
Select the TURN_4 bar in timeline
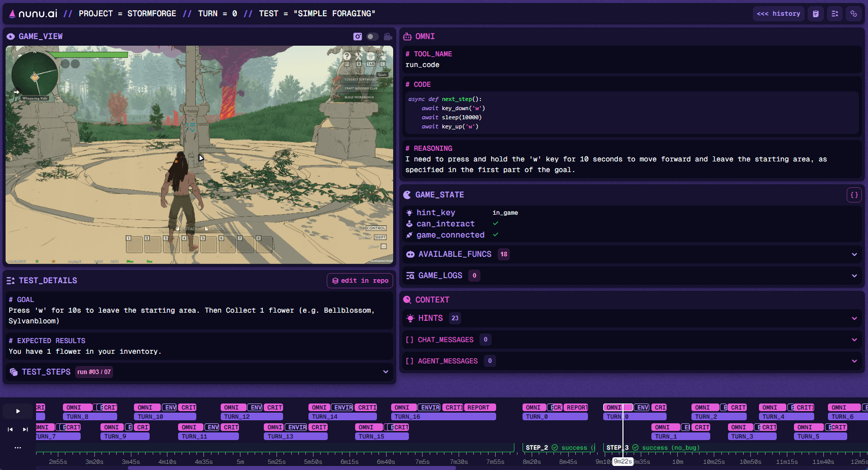tap(786, 417)
